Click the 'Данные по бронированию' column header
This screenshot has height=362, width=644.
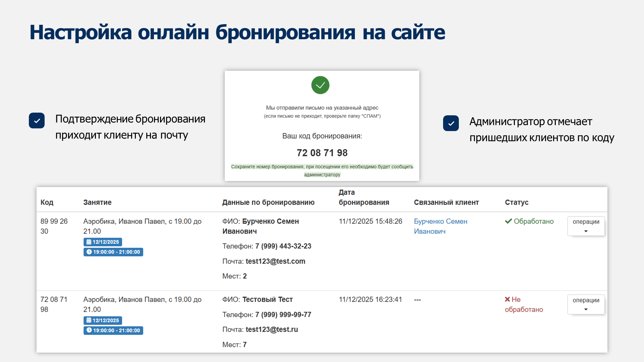point(268,202)
